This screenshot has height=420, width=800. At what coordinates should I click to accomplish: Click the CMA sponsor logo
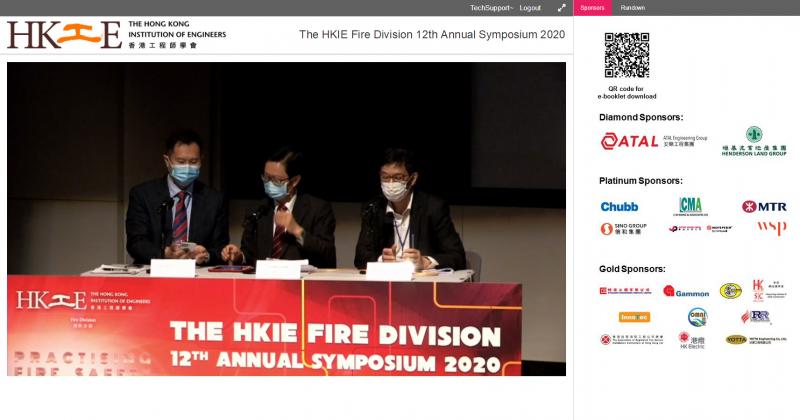click(690, 206)
